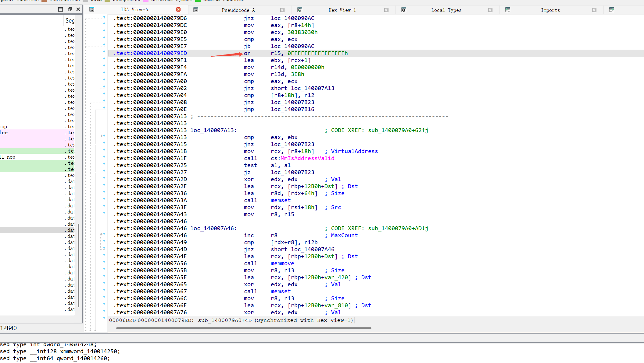Select the highlighted gray row in functions list
Viewport: 644px width, 363px height.
(38, 230)
